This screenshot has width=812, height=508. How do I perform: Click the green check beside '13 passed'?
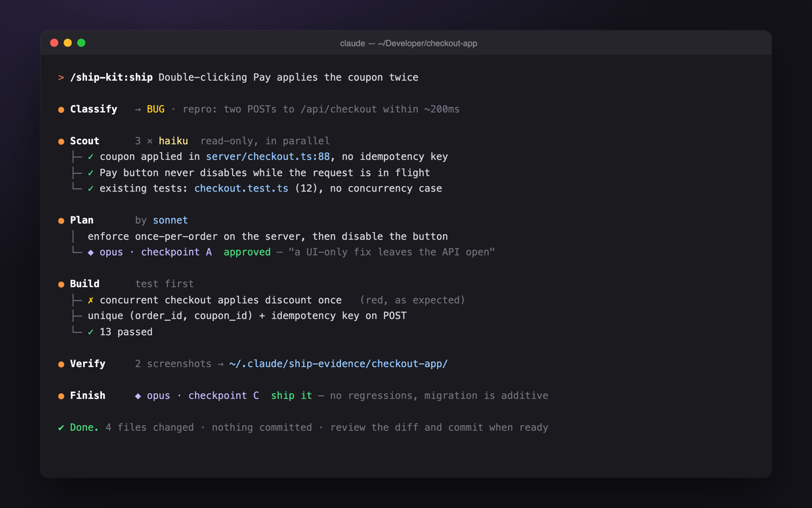90,332
